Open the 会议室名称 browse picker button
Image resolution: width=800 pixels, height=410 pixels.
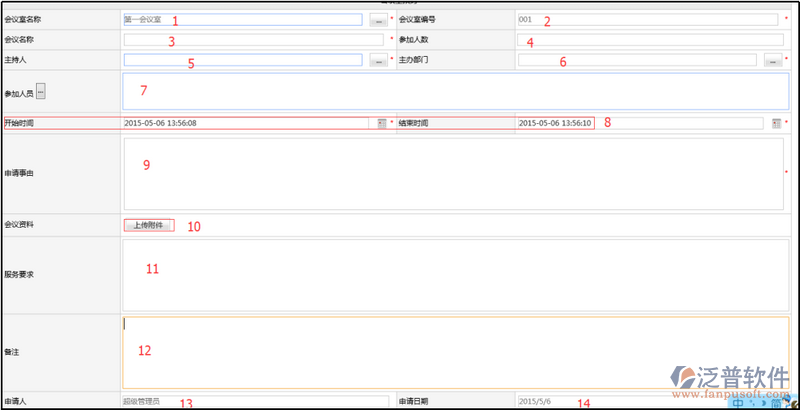377,20
